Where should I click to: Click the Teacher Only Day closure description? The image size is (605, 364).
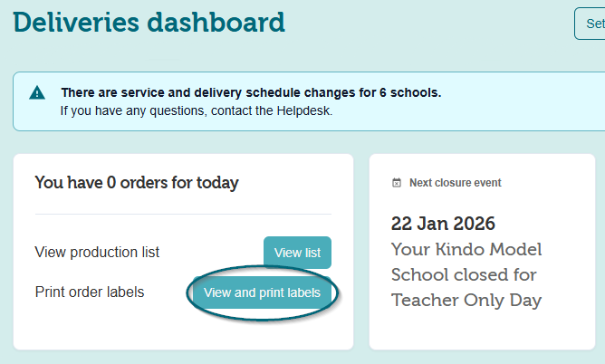point(466,300)
